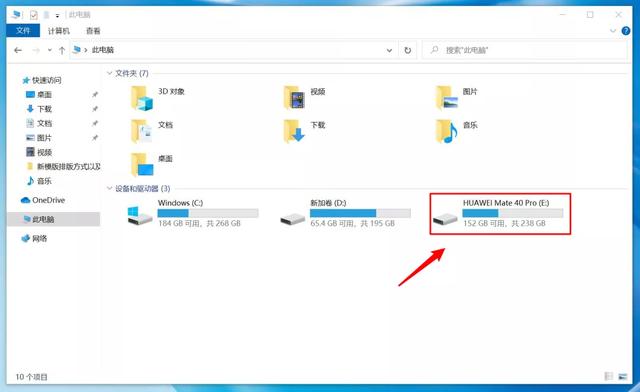Select the 新加卷 (D:) drive icon
Image resolution: width=640 pixels, height=392 pixels.
pyautogui.click(x=293, y=218)
